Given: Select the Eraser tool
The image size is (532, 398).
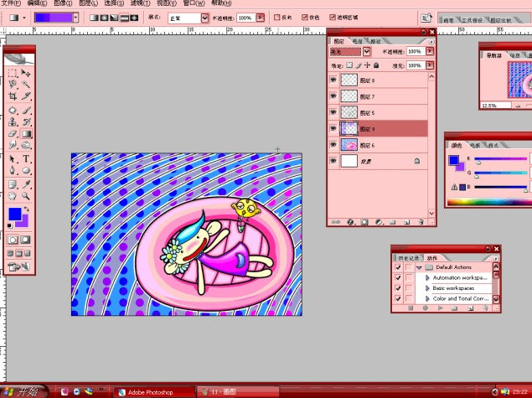Looking at the screenshot, I should (x=13, y=133).
